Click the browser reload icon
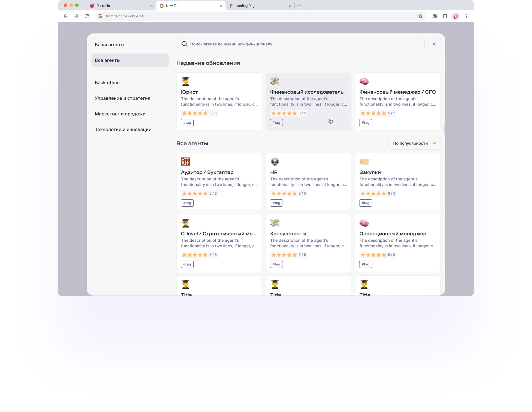The image size is (532, 412). pyautogui.click(x=87, y=16)
